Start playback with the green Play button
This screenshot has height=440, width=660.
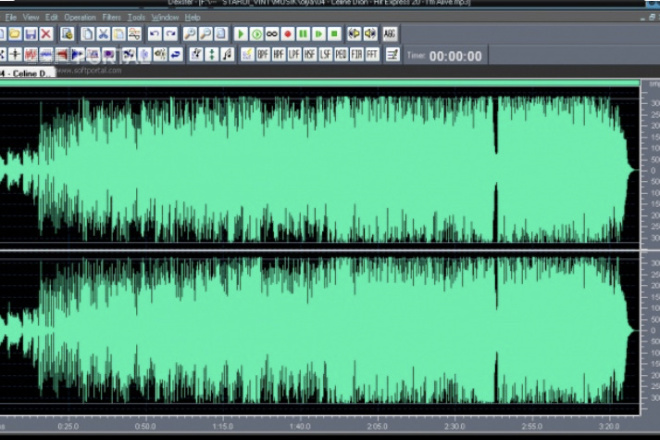[241, 34]
